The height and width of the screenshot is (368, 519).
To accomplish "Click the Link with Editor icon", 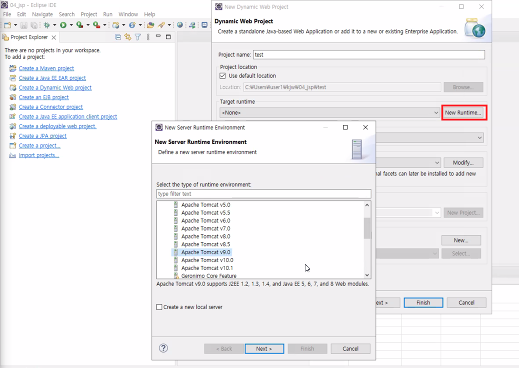I will [x=128, y=37].
